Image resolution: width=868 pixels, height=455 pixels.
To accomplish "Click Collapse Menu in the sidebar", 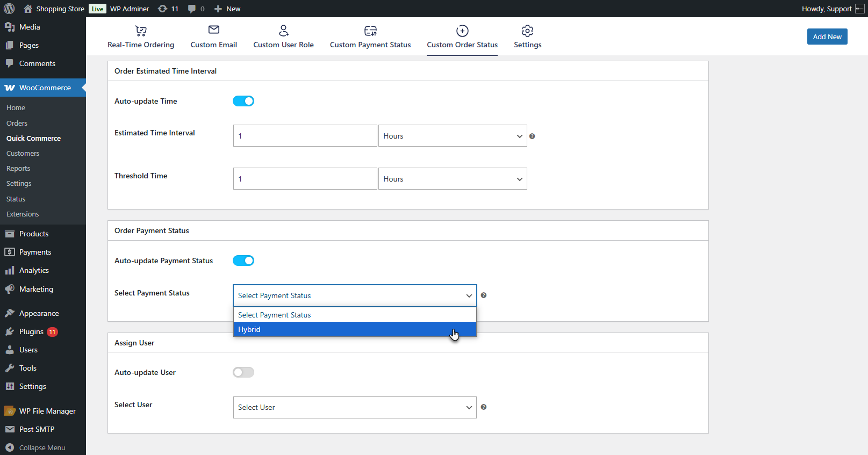I will point(42,447).
